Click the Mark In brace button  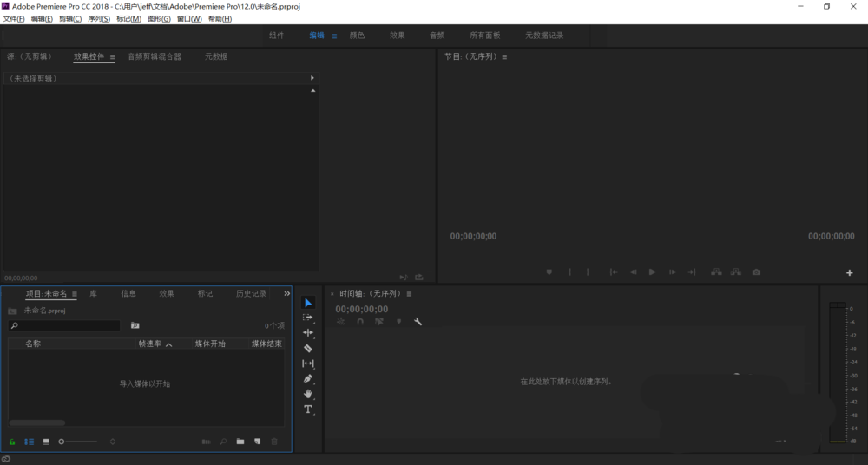click(x=569, y=272)
